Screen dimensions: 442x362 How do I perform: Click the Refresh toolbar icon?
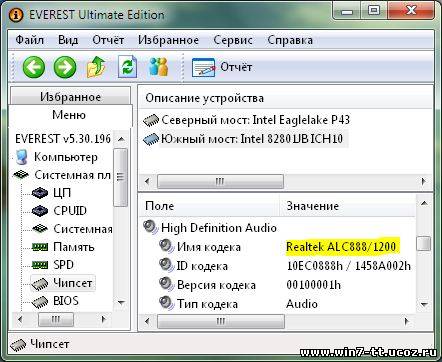(x=128, y=67)
